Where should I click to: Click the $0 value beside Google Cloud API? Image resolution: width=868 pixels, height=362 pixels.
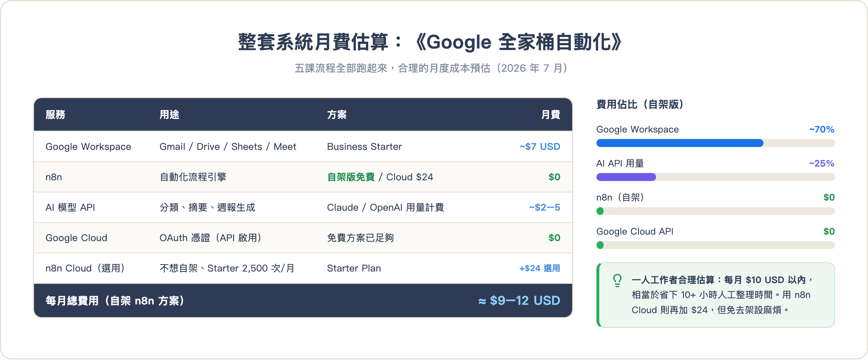829,231
